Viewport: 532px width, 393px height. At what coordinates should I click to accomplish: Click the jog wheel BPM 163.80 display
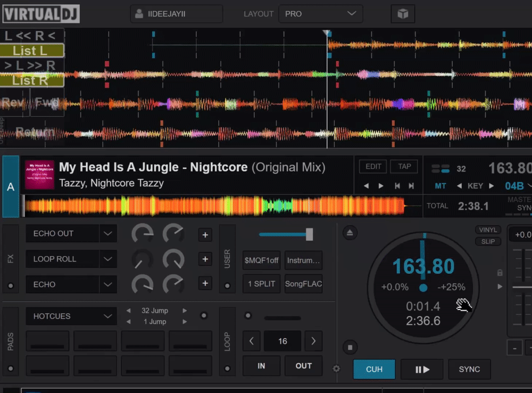(423, 266)
